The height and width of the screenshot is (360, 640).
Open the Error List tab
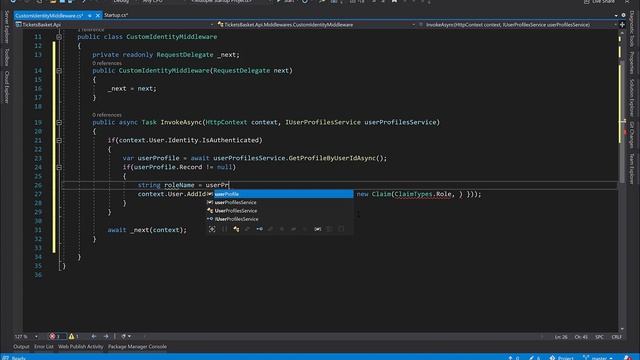tap(44, 347)
